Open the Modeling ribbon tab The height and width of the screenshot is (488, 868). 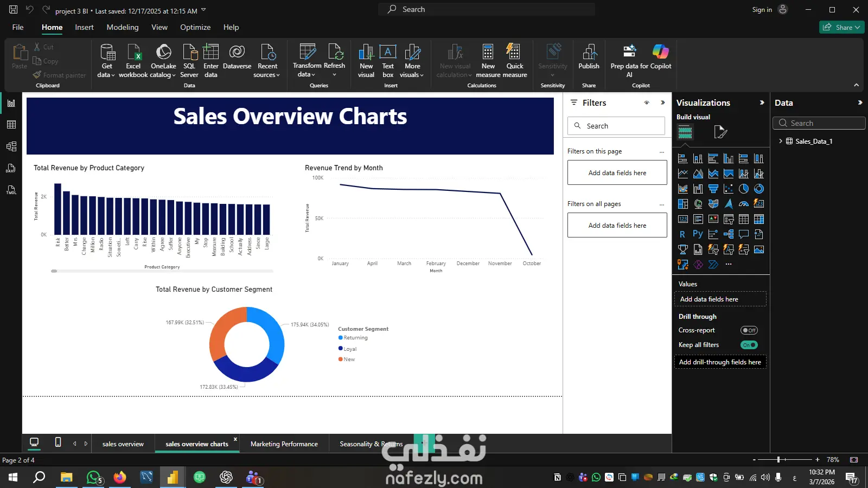click(x=123, y=27)
